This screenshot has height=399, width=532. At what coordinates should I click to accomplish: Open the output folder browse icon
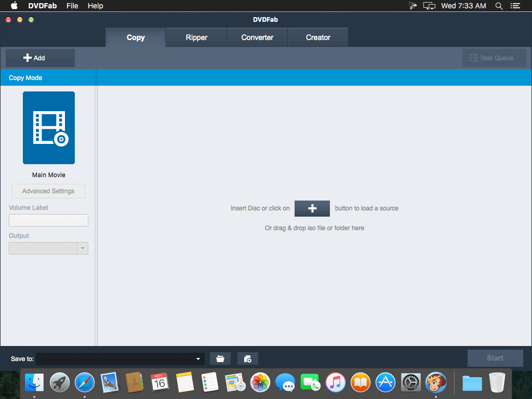click(x=220, y=358)
